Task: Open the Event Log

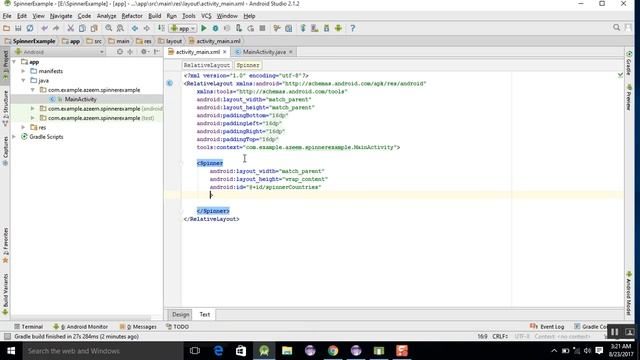Action: [547, 327]
